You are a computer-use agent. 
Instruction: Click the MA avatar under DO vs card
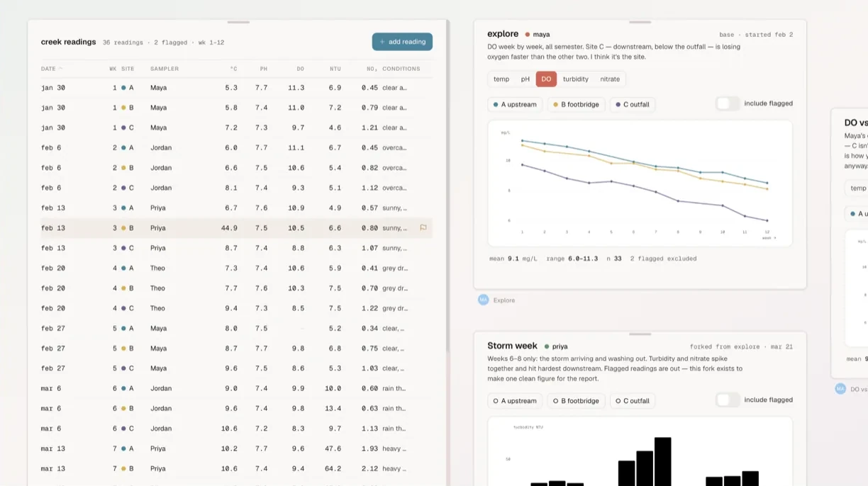[840, 389]
